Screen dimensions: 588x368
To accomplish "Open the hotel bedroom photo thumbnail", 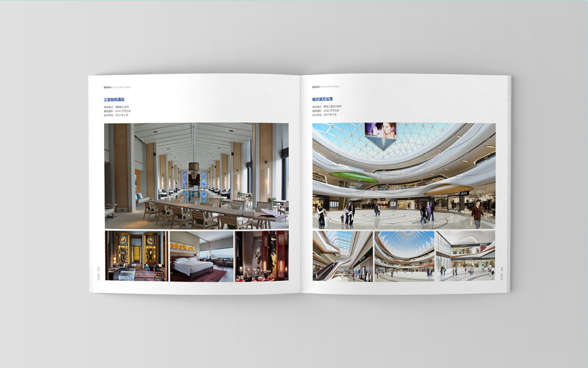I will tap(201, 256).
